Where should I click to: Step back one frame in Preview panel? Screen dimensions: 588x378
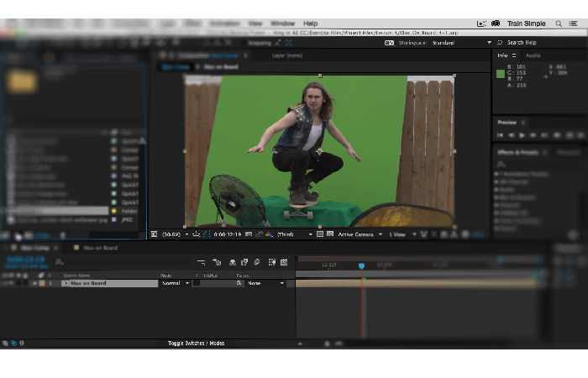coord(511,135)
